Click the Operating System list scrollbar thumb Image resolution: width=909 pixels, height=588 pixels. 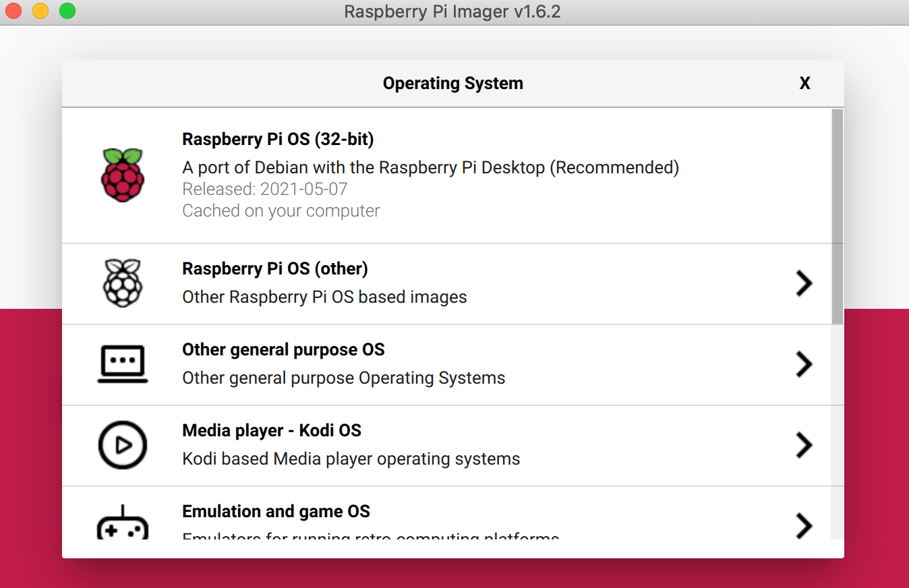click(837, 216)
